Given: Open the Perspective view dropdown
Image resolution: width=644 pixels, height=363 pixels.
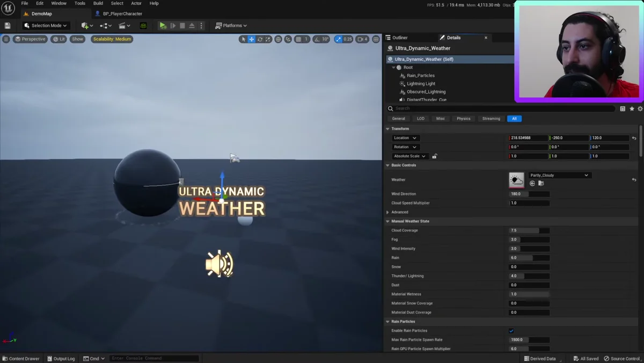Looking at the screenshot, I should point(30,39).
